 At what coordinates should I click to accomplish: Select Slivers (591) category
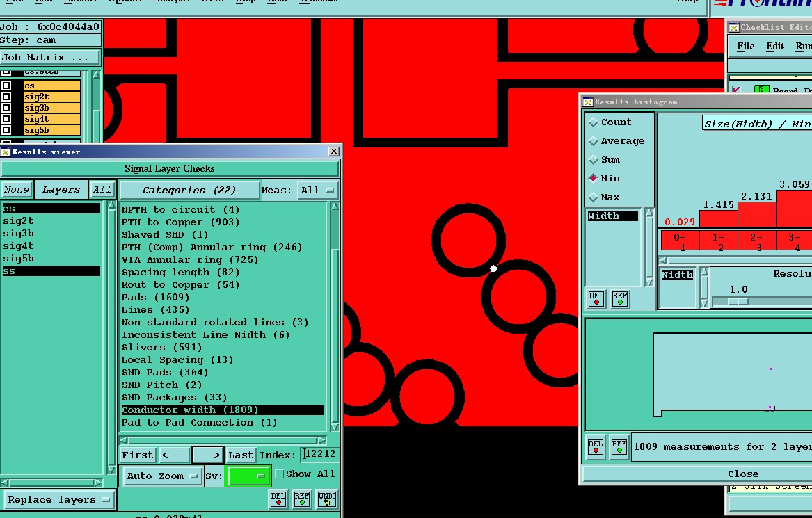pos(223,347)
